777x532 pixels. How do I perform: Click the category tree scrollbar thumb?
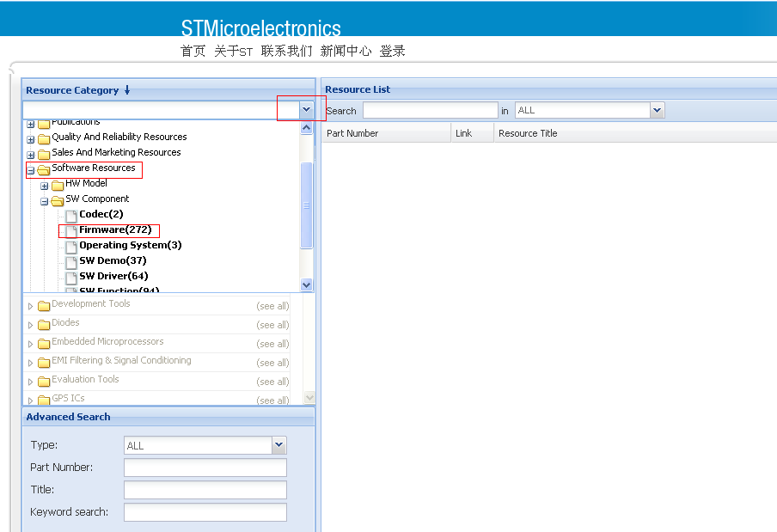pos(306,205)
